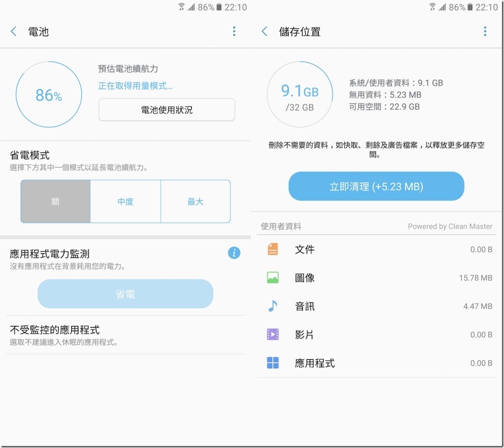This screenshot has height=448, width=504.
Task: Tap back arrow on the 電池 screen
Action: click(x=14, y=32)
